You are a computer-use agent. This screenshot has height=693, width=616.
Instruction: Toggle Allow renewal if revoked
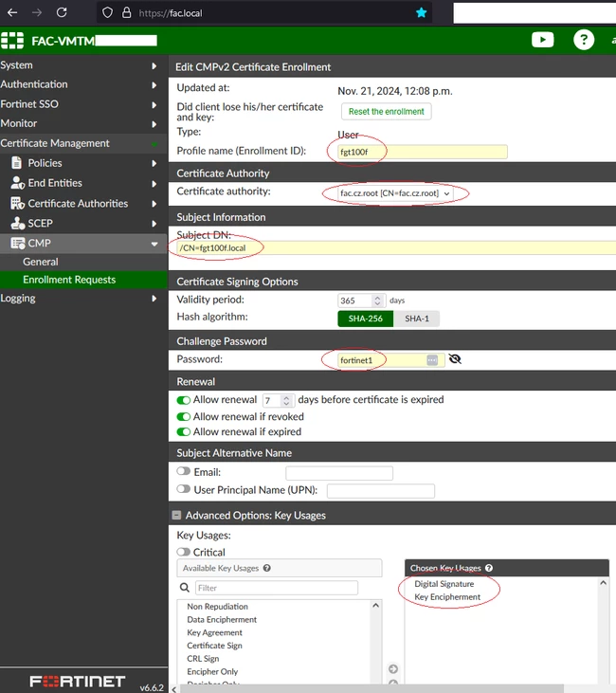click(184, 417)
